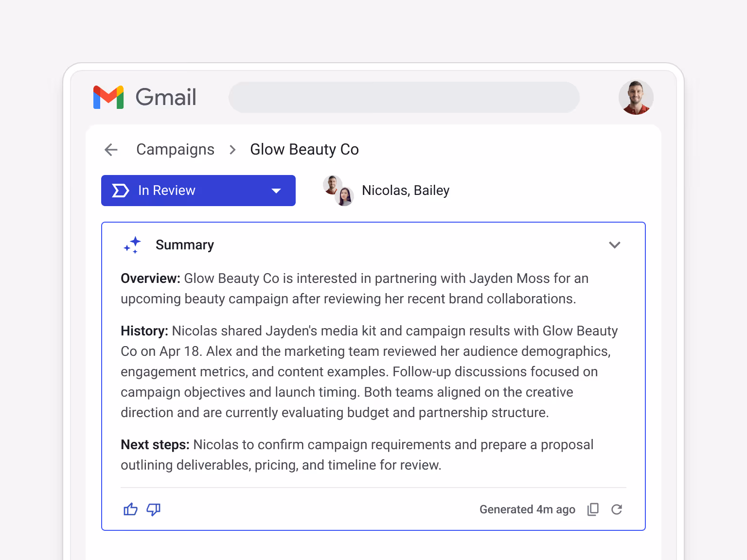The width and height of the screenshot is (747, 560).
Task: Regenerate the summary with refresh icon
Action: (617, 509)
